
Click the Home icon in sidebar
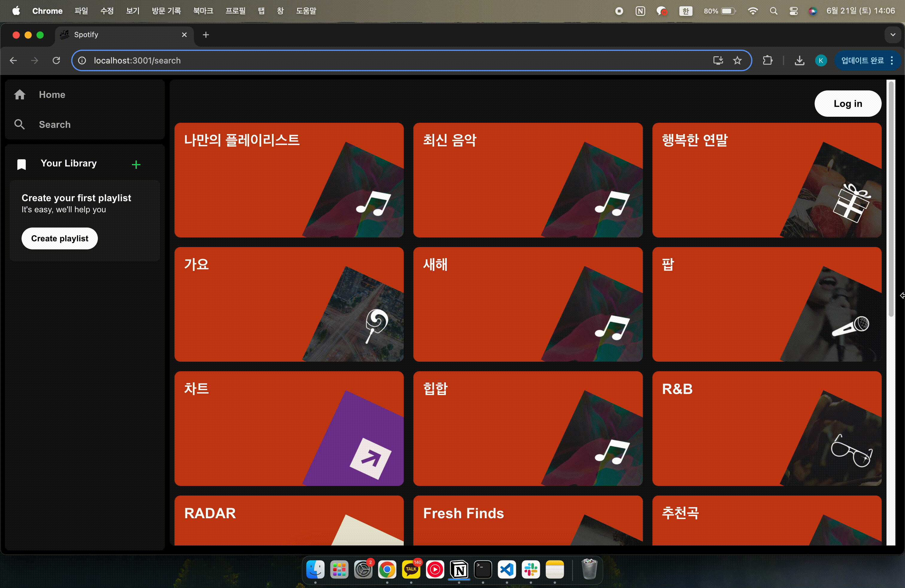pos(20,94)
